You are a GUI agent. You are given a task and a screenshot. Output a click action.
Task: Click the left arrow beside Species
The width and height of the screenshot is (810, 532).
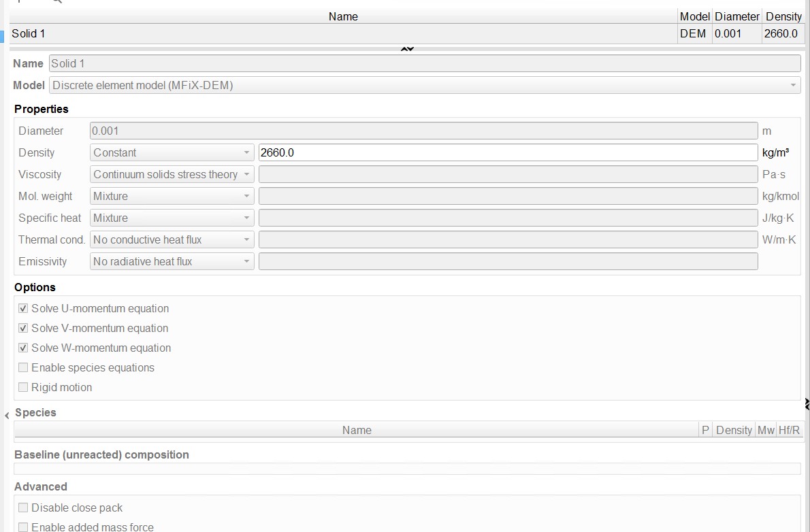[x=7, y=415]
